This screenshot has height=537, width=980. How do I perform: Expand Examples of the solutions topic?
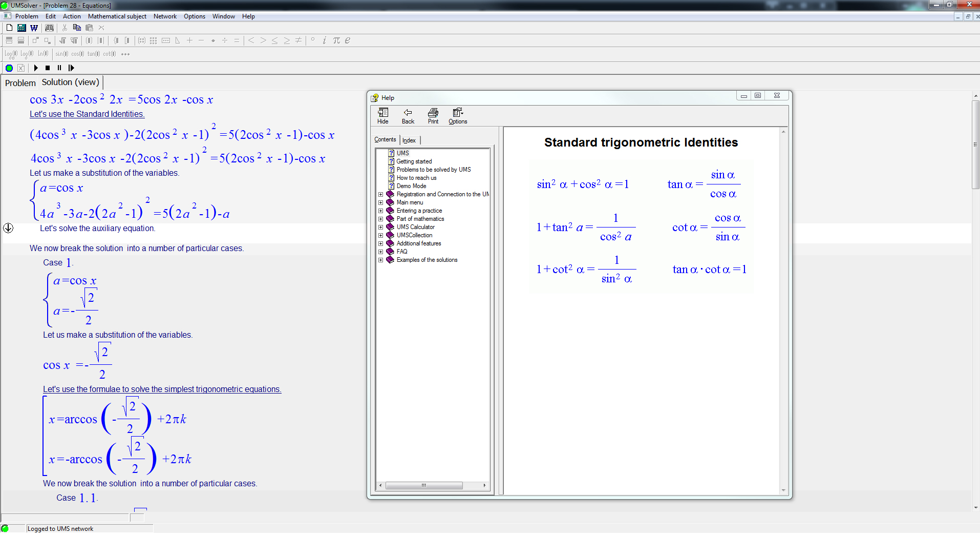pyautogui.click(x=380, y=260)
